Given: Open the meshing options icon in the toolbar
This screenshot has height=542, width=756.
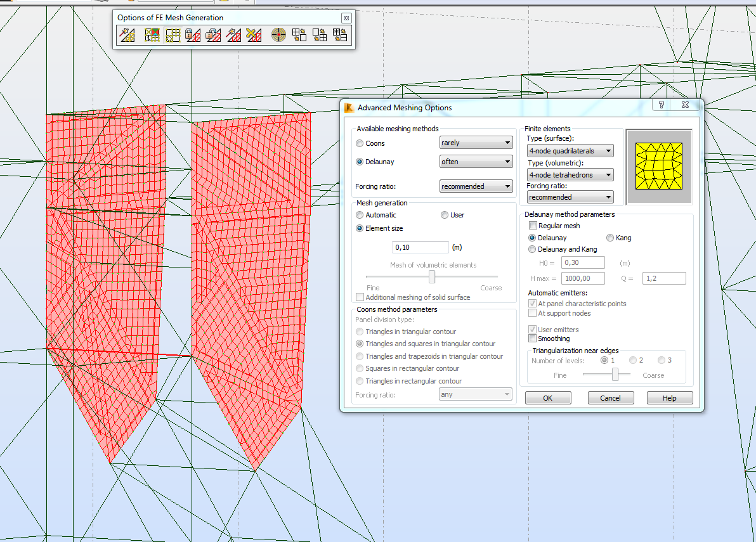Looking at the screenshot, I should (x=152, y=35).
